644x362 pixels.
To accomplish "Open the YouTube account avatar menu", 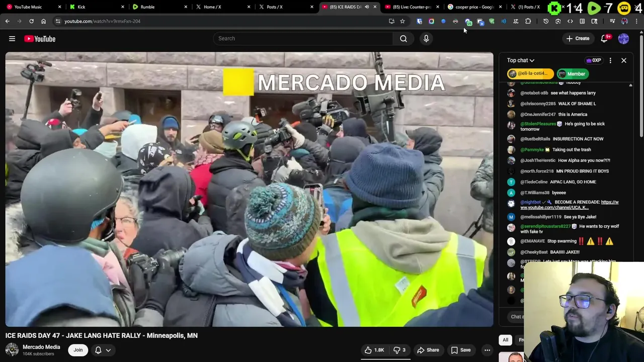I will [x=623, y=39].
